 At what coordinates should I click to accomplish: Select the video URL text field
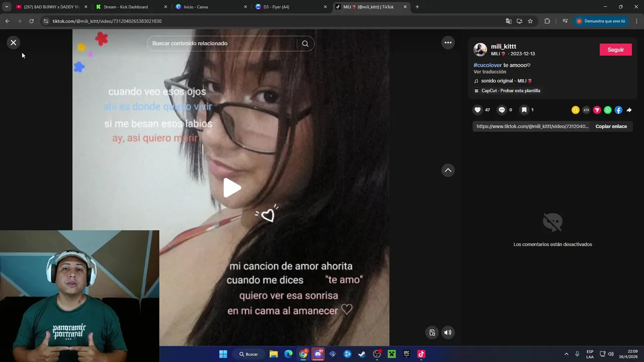(532, 127)
